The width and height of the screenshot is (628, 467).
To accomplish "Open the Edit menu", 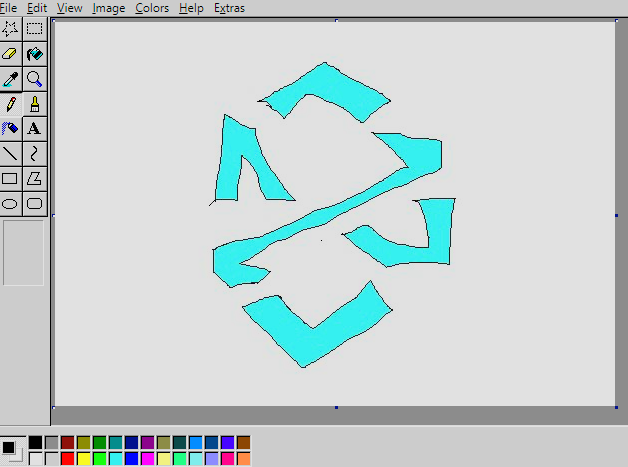I will tap(37, 8).
